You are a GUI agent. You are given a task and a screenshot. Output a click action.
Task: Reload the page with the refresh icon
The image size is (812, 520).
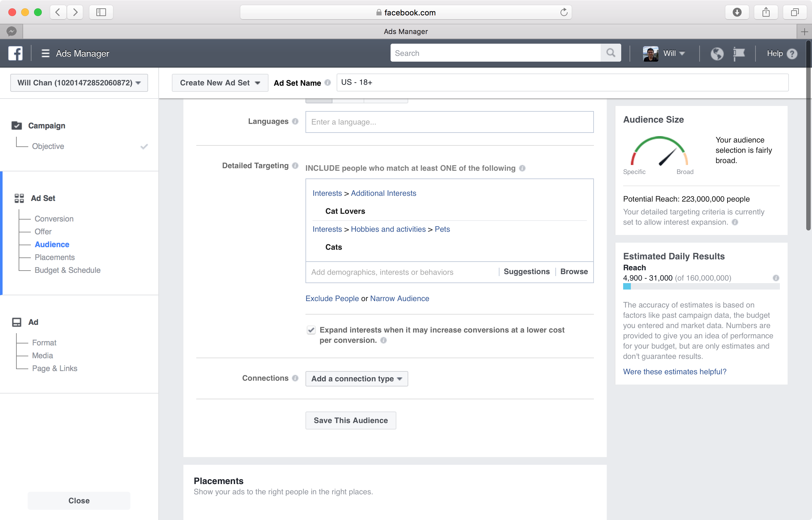564,13
